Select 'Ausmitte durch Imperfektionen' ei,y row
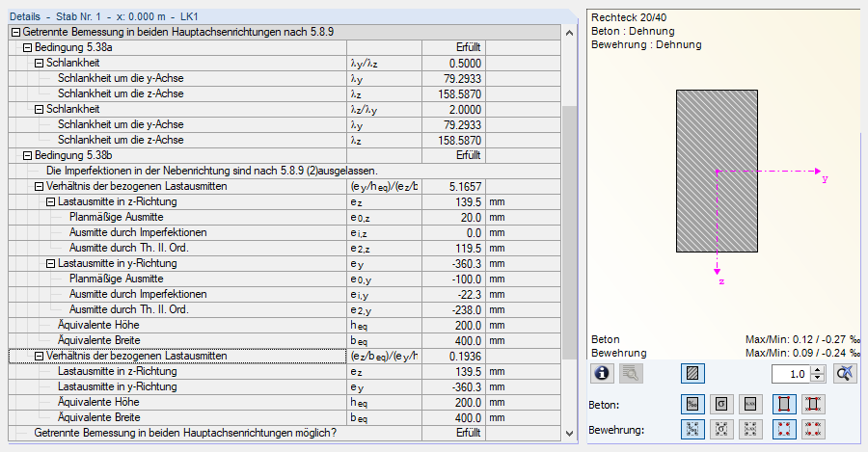The height and width of the screenshot is (452, 868). (x=285, y=294)
